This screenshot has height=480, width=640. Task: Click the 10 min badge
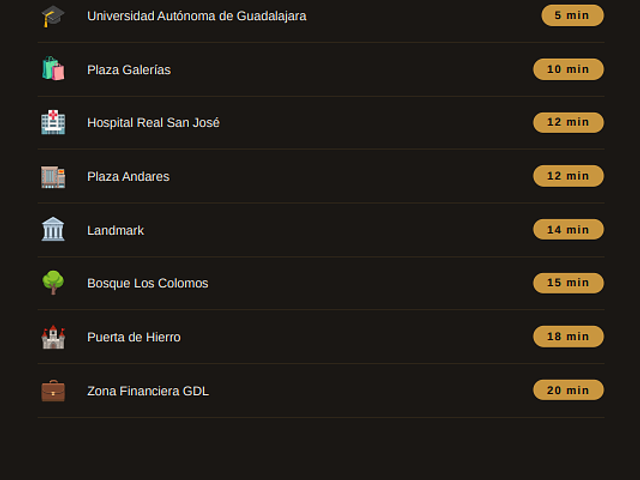[x=568, y=69]
